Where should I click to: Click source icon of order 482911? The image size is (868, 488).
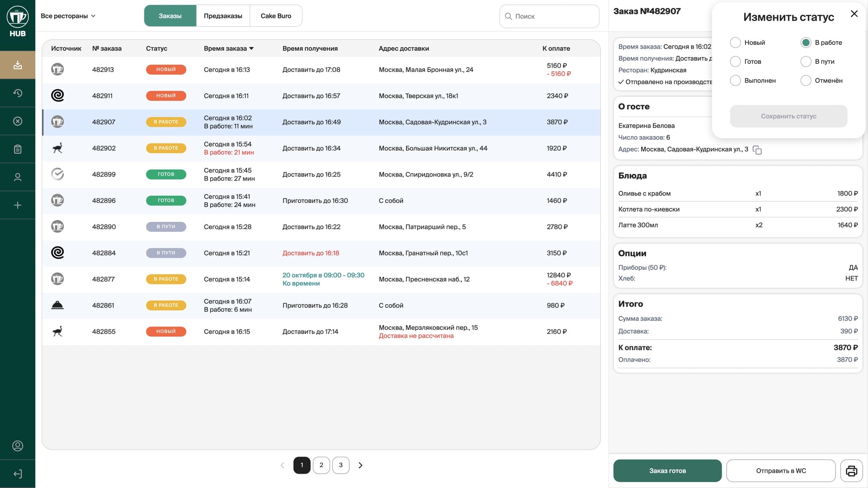tap(57, 96)
